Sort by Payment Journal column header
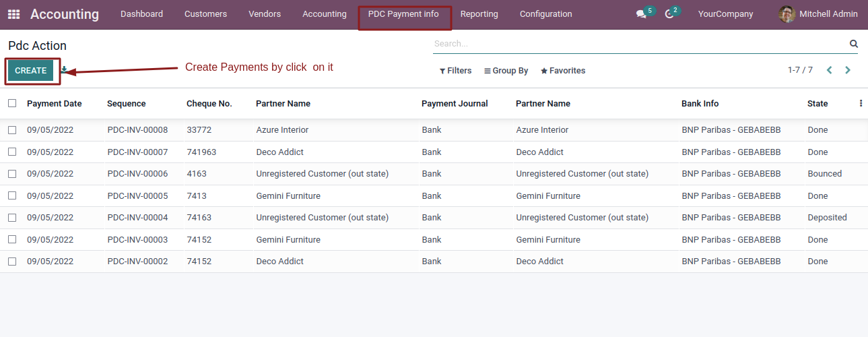This screenshot has width=868, height=337. [455, 104]
